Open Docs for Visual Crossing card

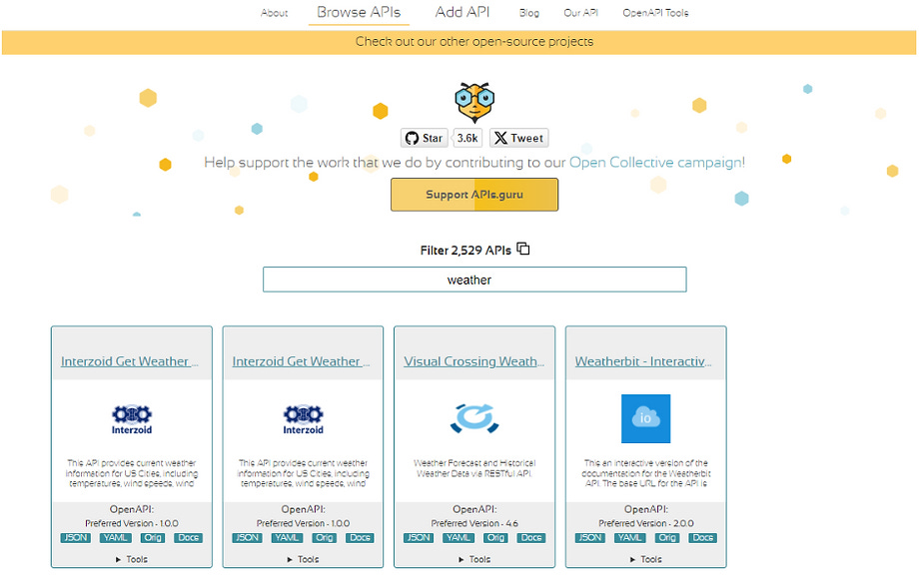point(531,538)
